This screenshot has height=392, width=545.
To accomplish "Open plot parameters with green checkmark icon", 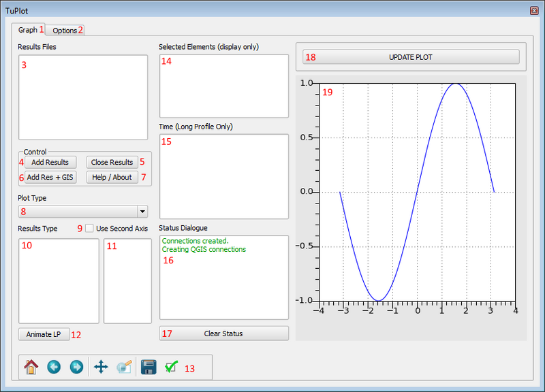I will (x=171, y=367).
